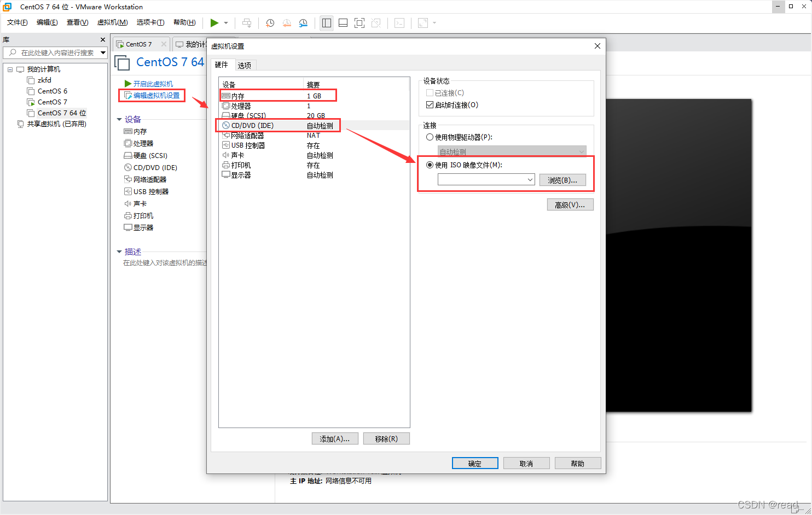812x515 pixels.
Task: Close the library panel with its X
Action: pyautogui.click(x=103, y=40)
